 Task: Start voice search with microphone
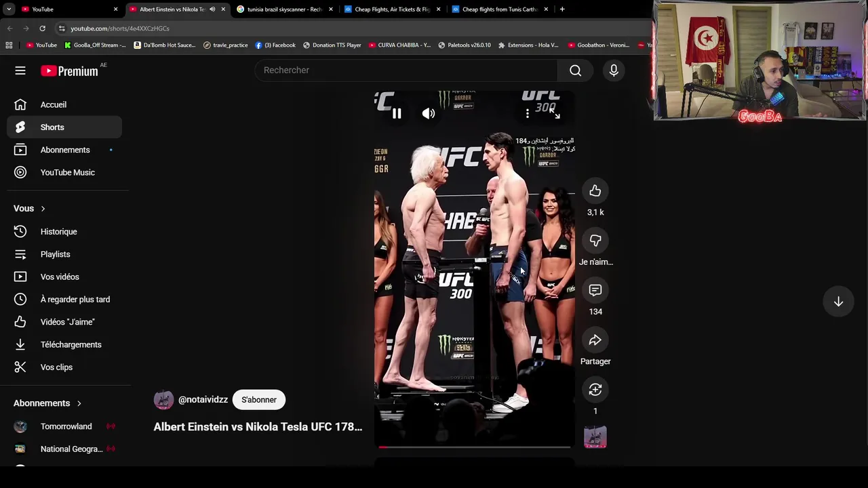click(x=614, y=70)
